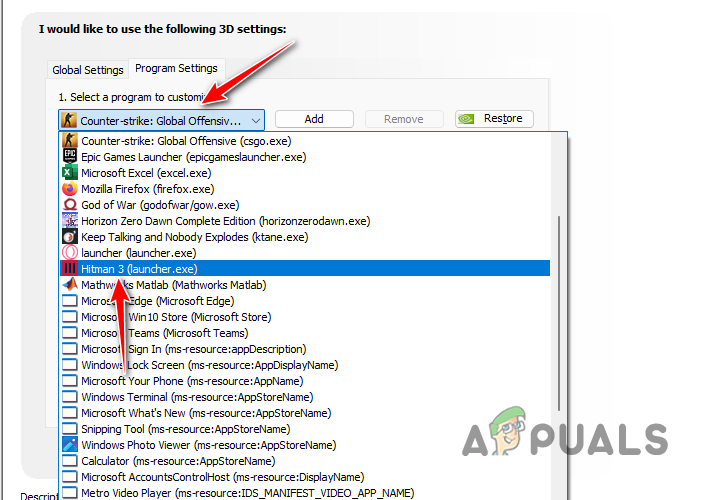Click the CS:GO icon in combo box
Viewport: 709px width, 500px height.
pyautogui.click(x=69, y=120)
